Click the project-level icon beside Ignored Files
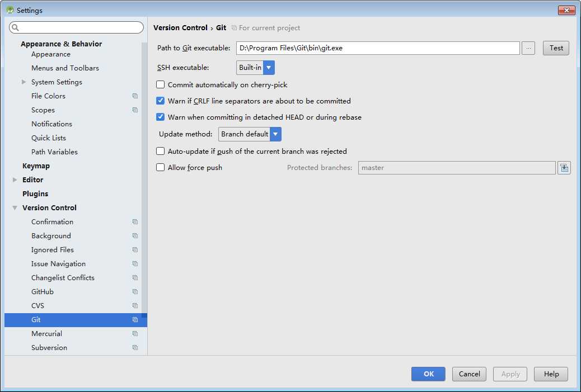The width and height of the screenshot is (581, 392). 135,250
